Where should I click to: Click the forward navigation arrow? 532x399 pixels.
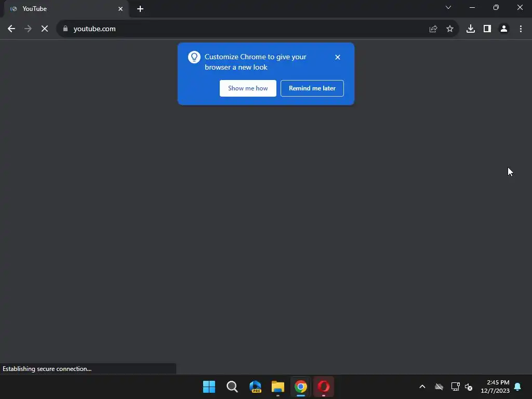coord(28,29)
